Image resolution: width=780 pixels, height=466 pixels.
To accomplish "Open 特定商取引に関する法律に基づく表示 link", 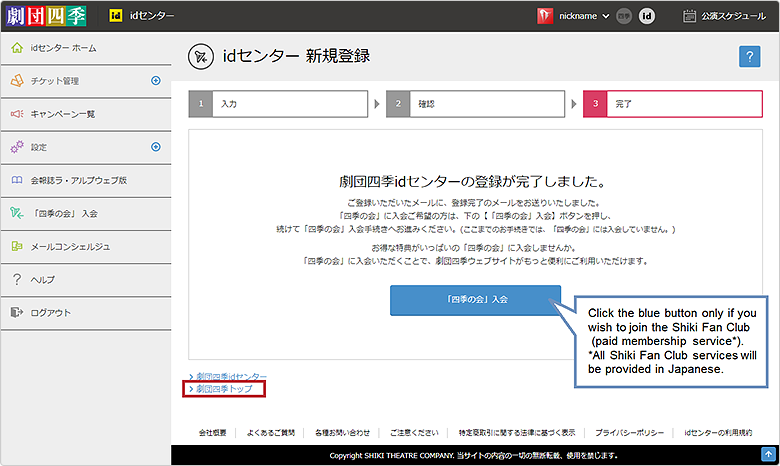I will coord(517,433).
